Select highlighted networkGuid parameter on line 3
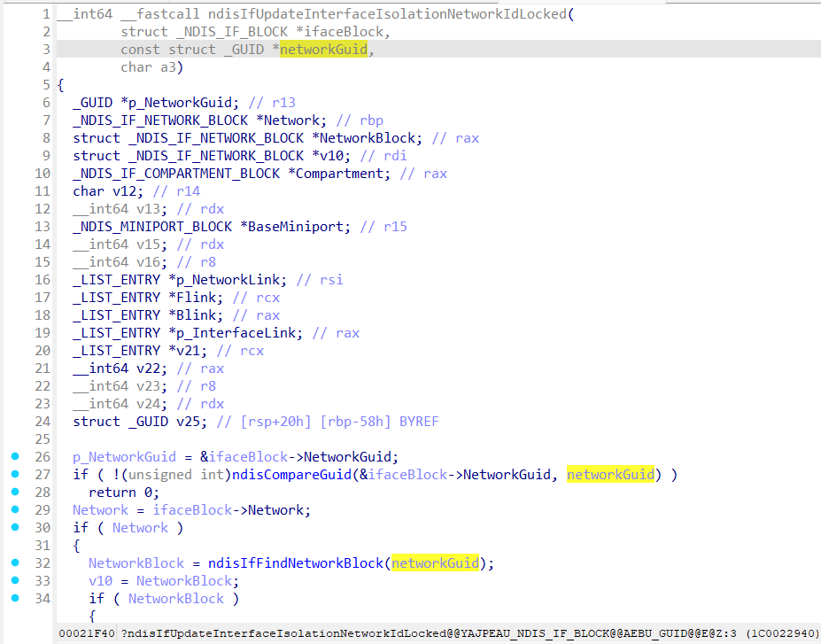821x644 pixels. [323, 50]
